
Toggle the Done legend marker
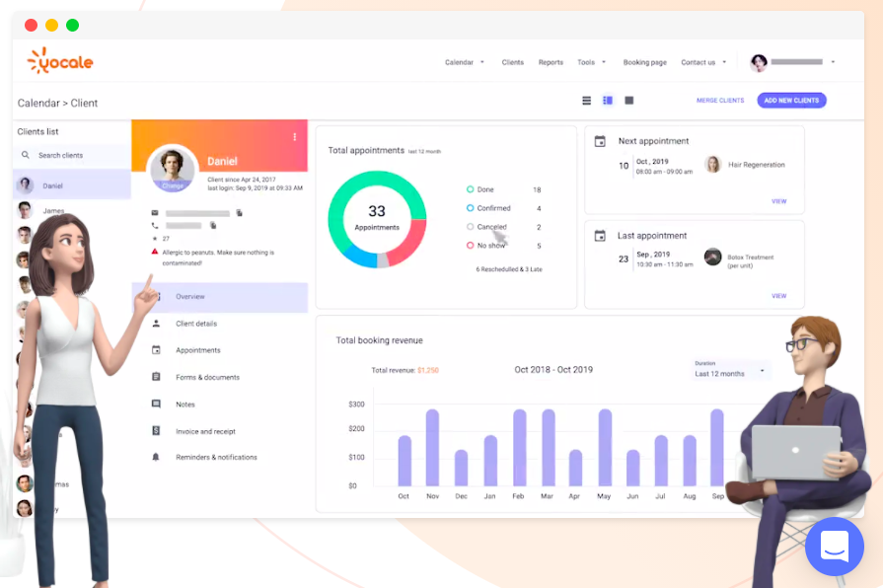(x=470, y=189)
